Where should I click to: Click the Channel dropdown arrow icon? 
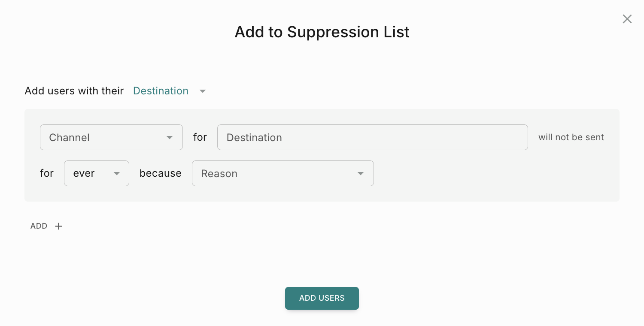point(170,137)
